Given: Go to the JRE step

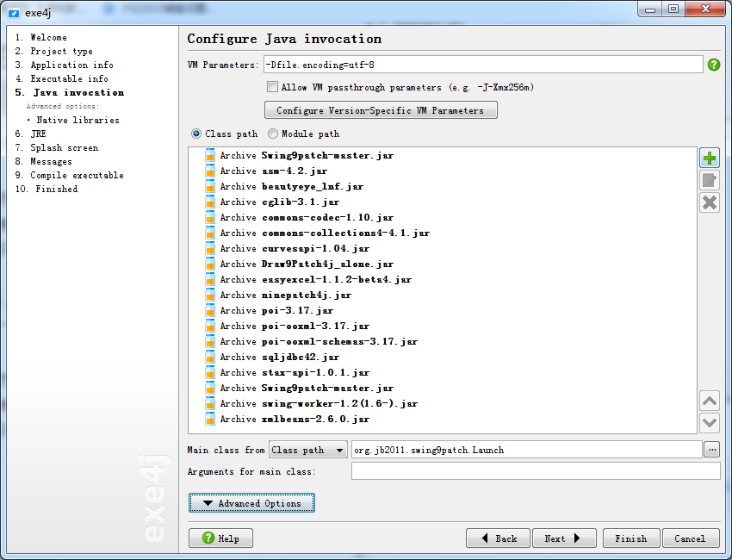Looking at the screenshot, I should click(x=38, y=134).
